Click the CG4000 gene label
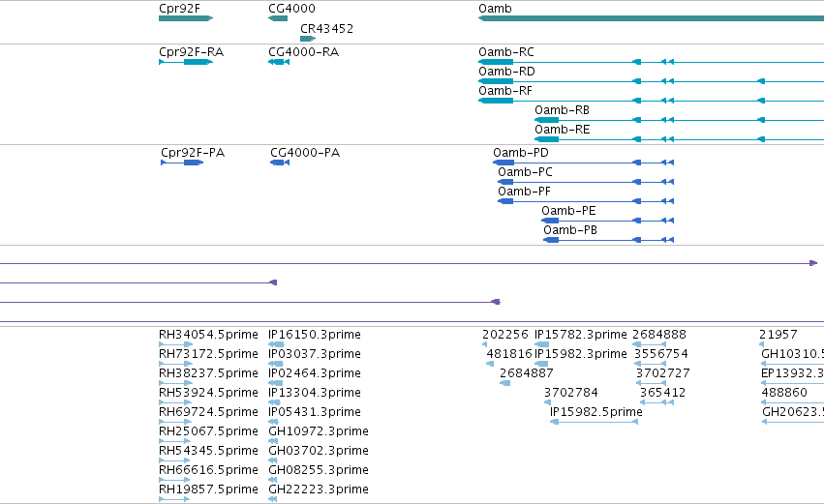824x504 pixels. (291, 9)
